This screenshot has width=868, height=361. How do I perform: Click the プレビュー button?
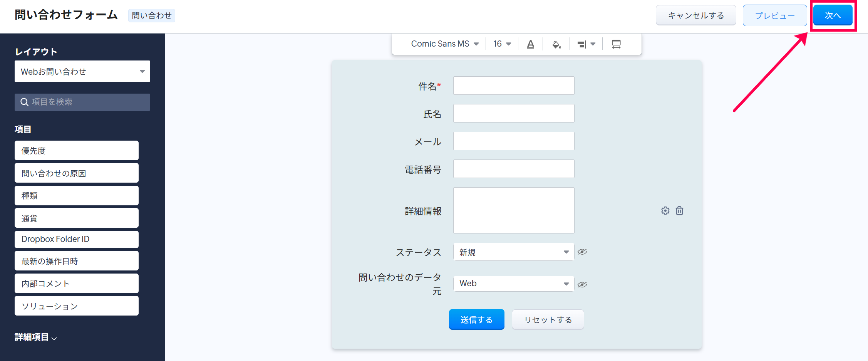(x=774, y=15)
